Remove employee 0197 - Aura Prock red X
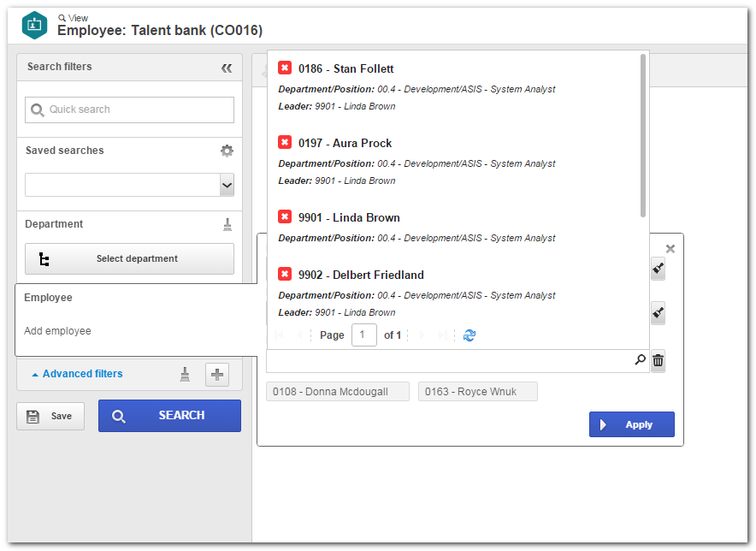Image resolution: width=756 pixels, height=551 pixels. (x=285, y=142)
